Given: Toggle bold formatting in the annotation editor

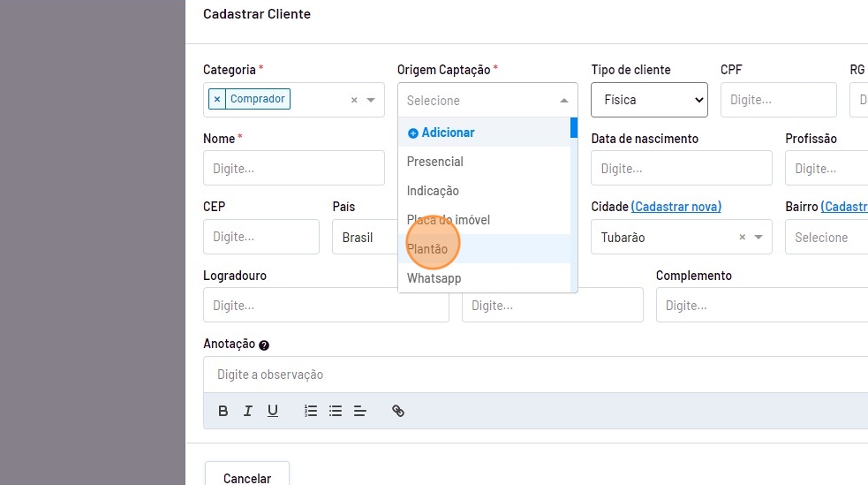Looking at the screenshot, I should coord(223,411).
